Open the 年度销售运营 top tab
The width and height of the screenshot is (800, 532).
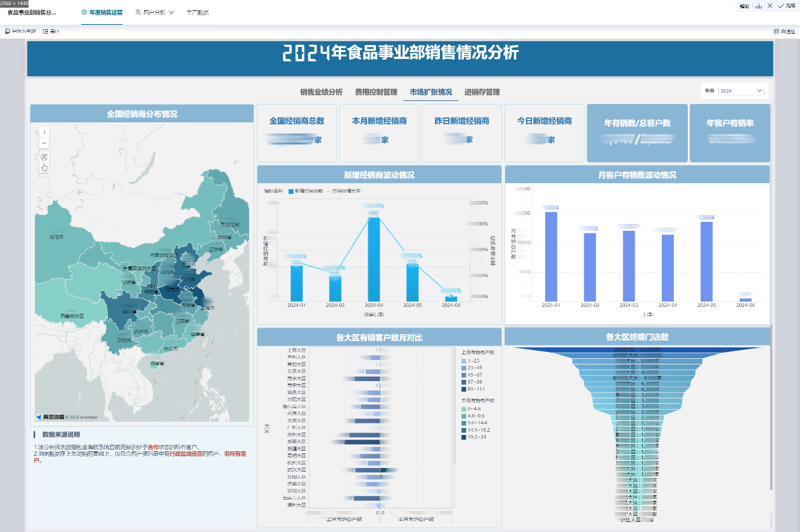[101, 13]
